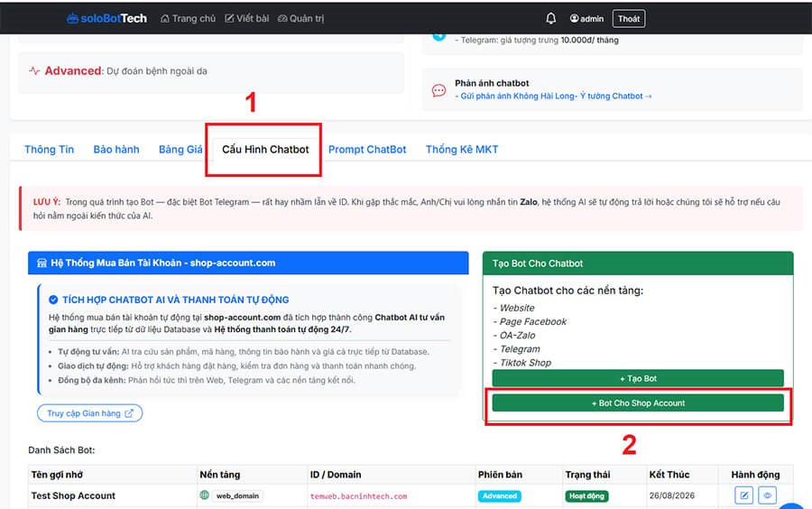Go to Trang chủ
Image resolution: width=812 pixels, height=509 pixels.
click(188, 19)
